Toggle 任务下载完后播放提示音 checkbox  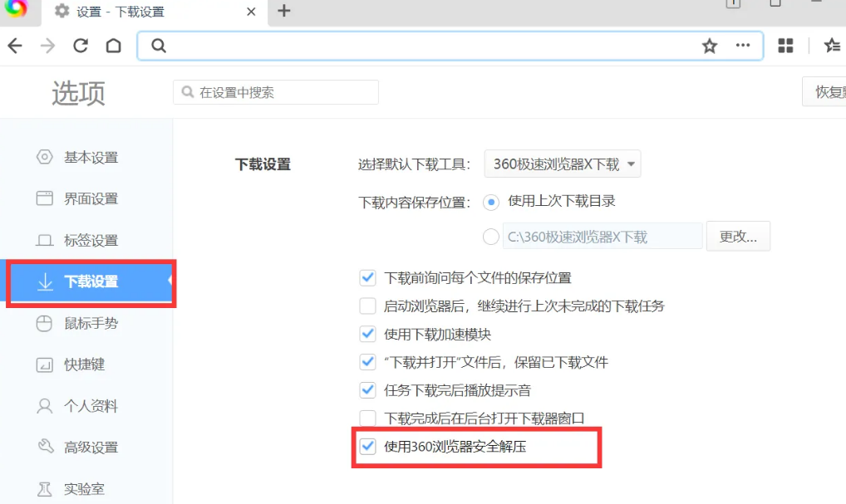point(368,389)
